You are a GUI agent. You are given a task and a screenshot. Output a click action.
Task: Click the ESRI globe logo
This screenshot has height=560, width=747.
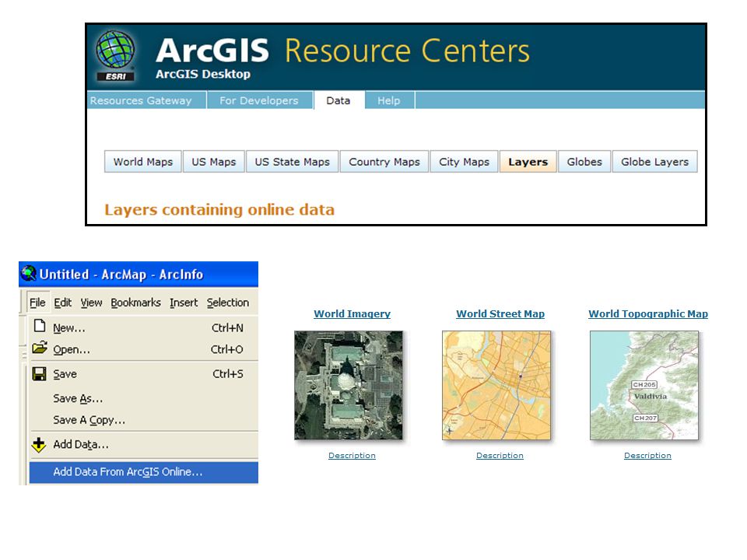click(x=115, y=55)
